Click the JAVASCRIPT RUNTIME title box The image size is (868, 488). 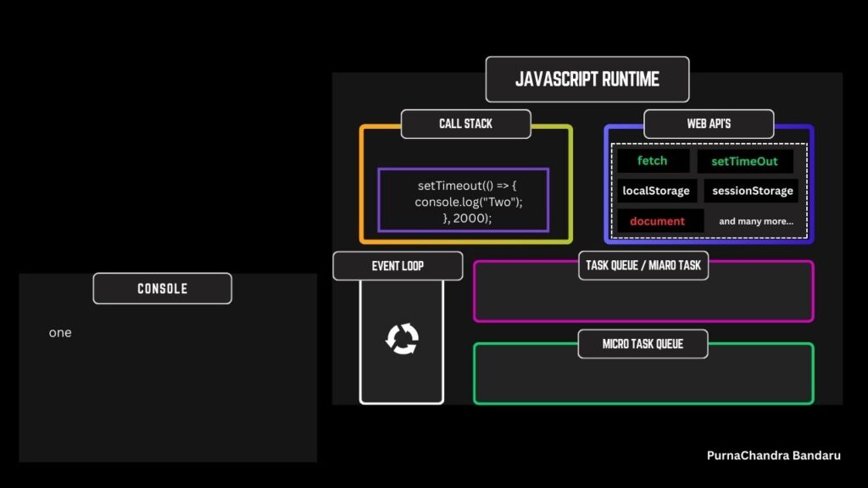click(x=587, y=80)
